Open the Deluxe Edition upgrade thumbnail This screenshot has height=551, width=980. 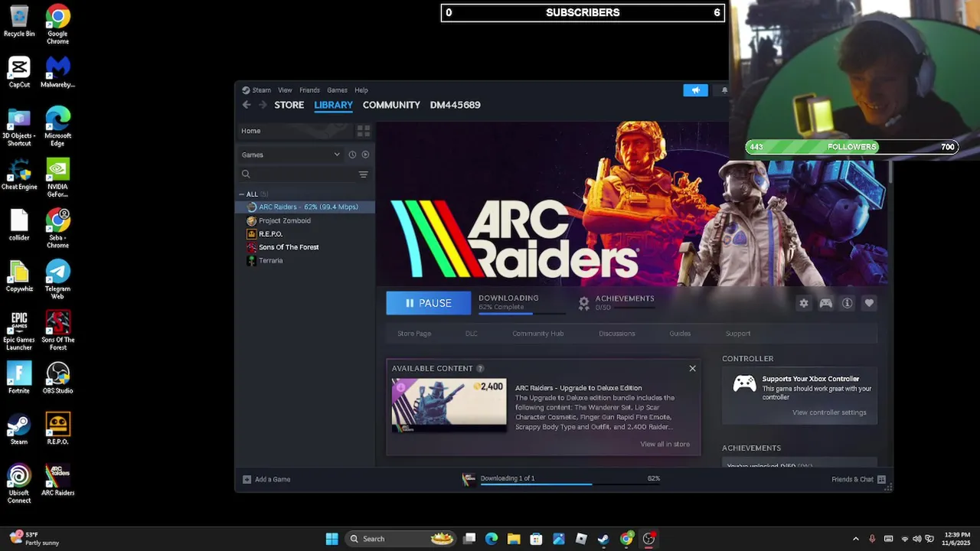[x=449, y=406]
